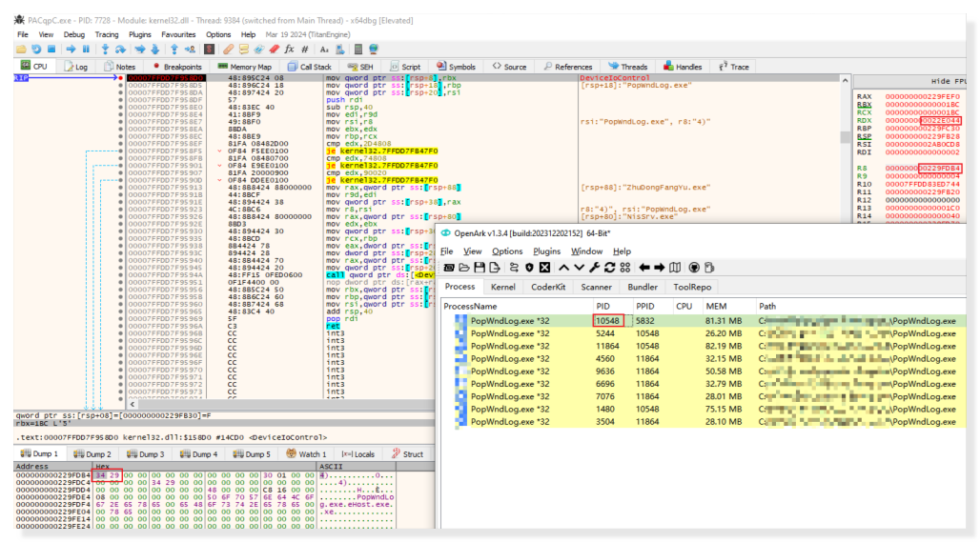The width and height of the screenshot is (980, 542).
Task: Click the back arrow in OpenArk toolbar
Action: (645, 268)
